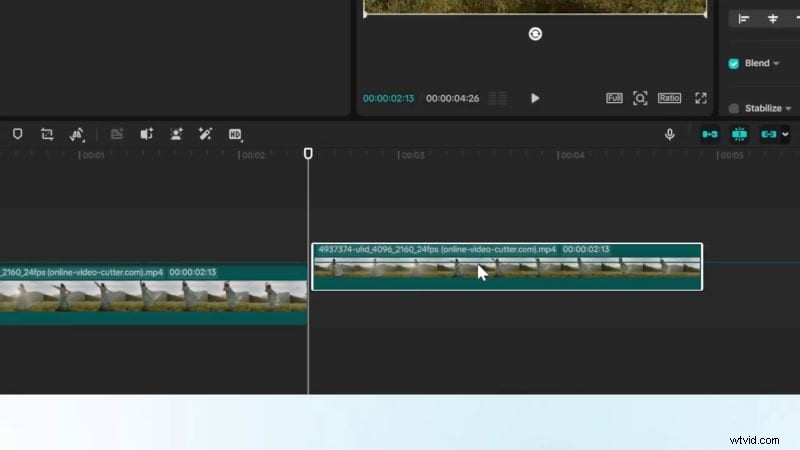Click the person cutout icon in toolbar
The image size is (800, 450).
click(177, 134)
